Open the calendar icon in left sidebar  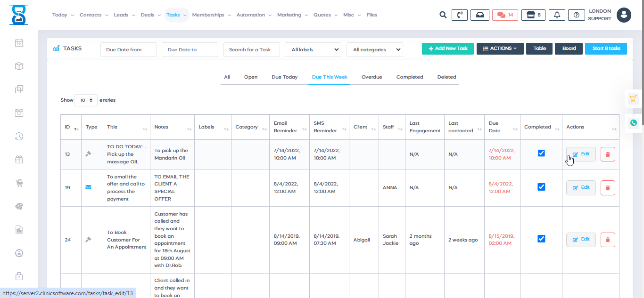(19, 43)
